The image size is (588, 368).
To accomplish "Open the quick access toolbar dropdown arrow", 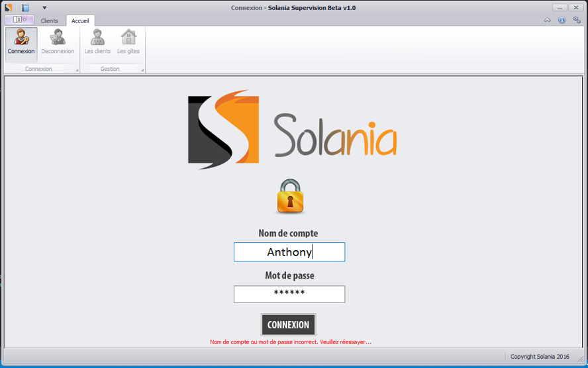I will coord(44,8).
